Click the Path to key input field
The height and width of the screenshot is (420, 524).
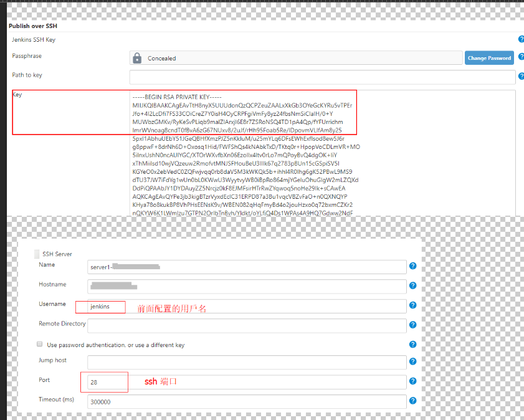click(323, 77)
